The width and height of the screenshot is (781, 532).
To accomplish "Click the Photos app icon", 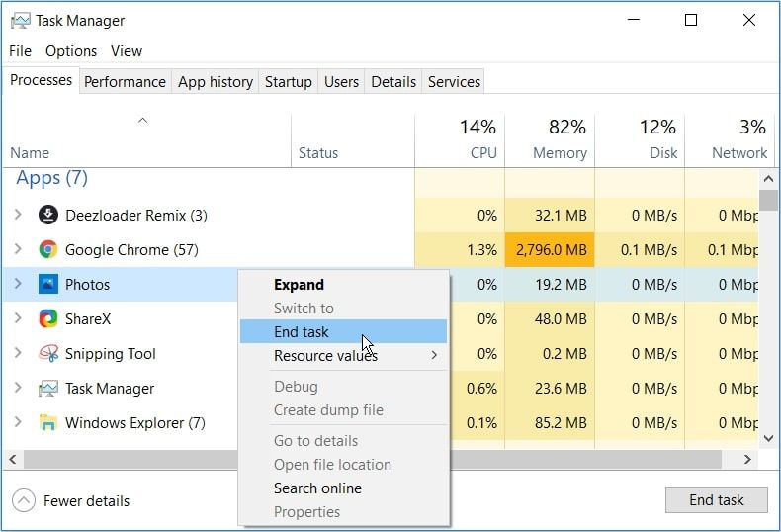I will pyautogui.click(x=48, y=284).
